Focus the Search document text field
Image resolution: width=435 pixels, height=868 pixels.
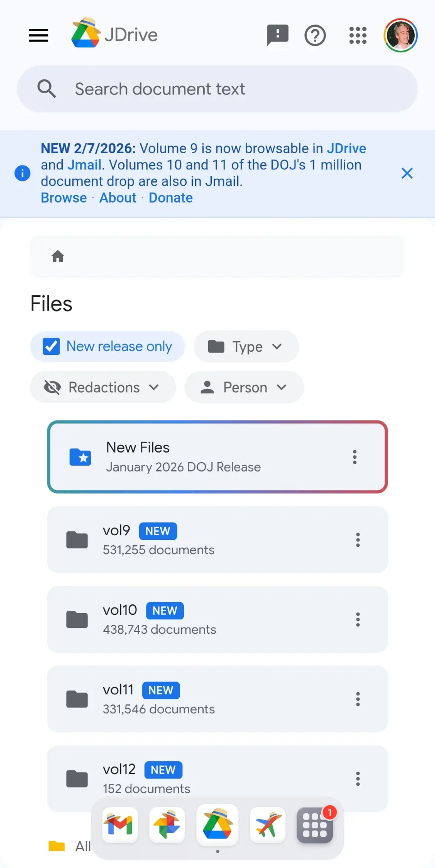click(x=217, y=89)
